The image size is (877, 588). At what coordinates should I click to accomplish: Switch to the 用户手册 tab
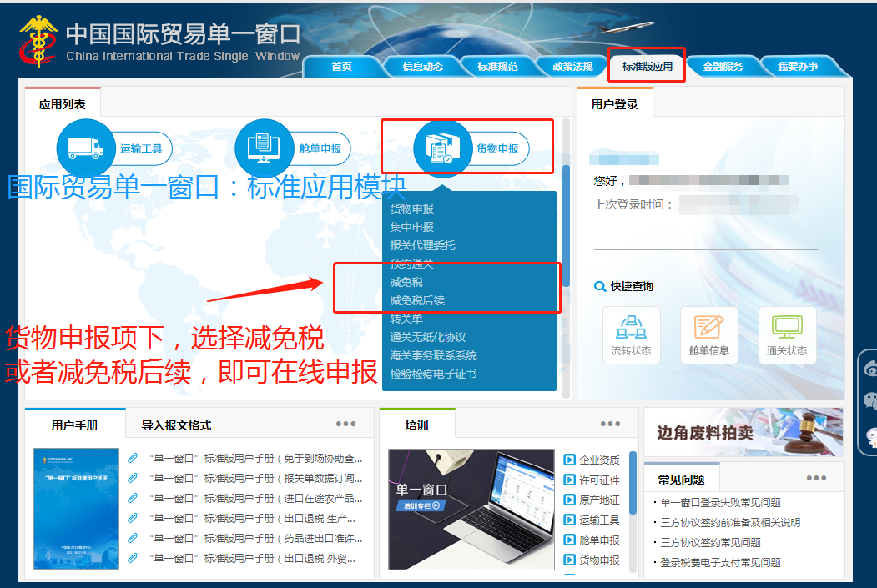[75, 425]
